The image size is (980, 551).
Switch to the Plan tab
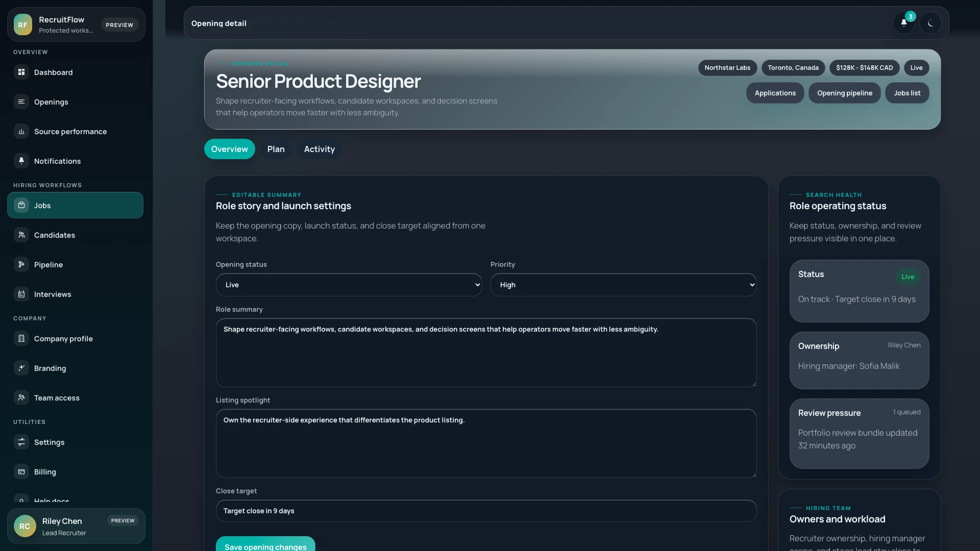(x=276, y=149)
